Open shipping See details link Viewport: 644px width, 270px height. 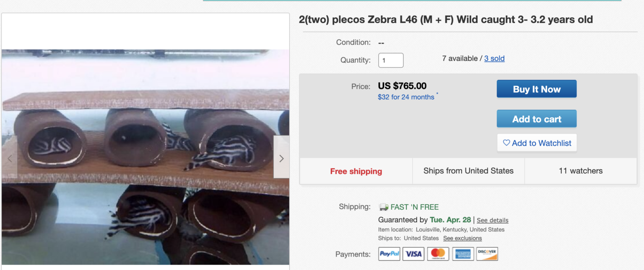[x=492, y=220]
